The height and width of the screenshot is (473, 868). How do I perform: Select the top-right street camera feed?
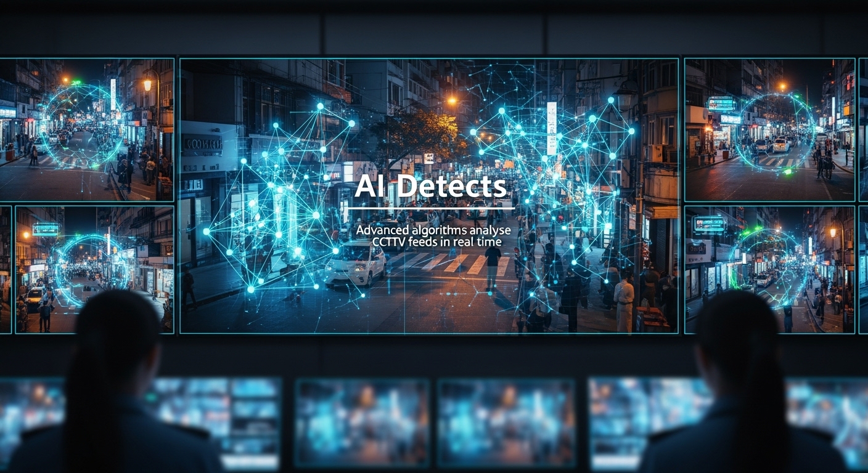click(x=769, y=129)
